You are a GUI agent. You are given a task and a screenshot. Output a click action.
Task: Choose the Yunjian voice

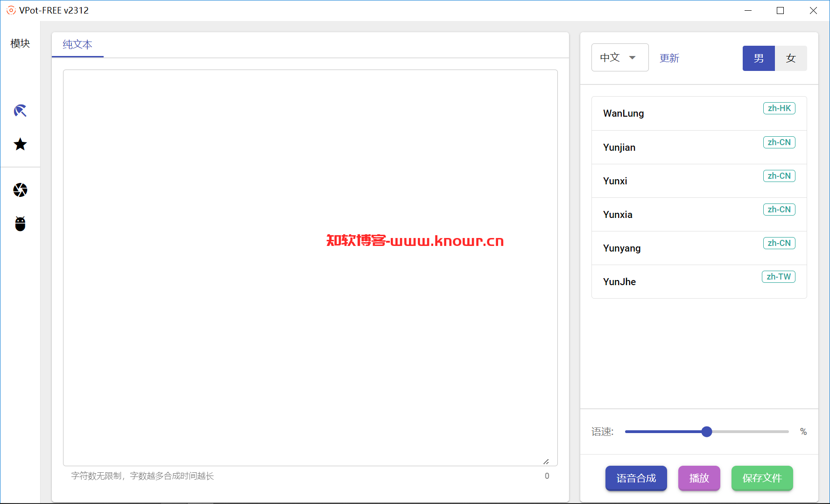699,147
